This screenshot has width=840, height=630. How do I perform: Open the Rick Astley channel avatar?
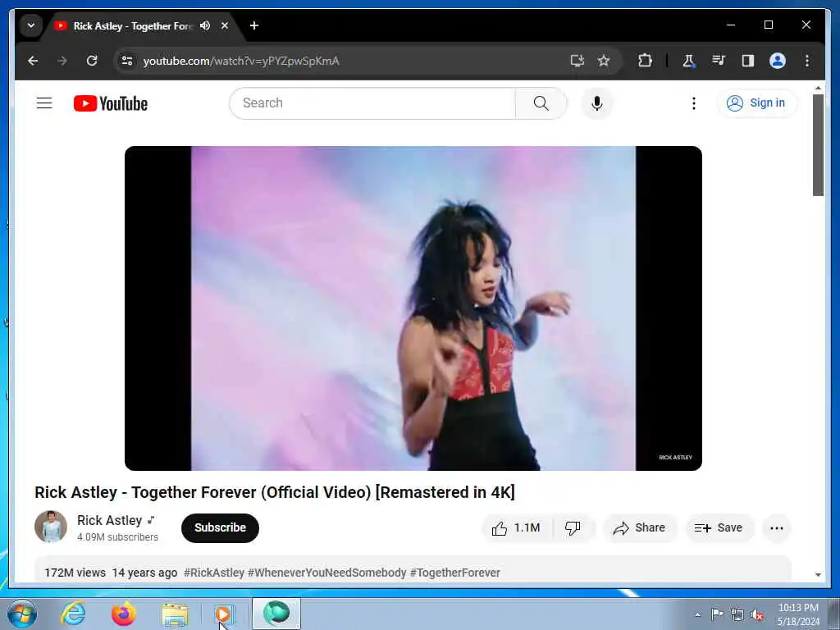(x=51, y=527)
